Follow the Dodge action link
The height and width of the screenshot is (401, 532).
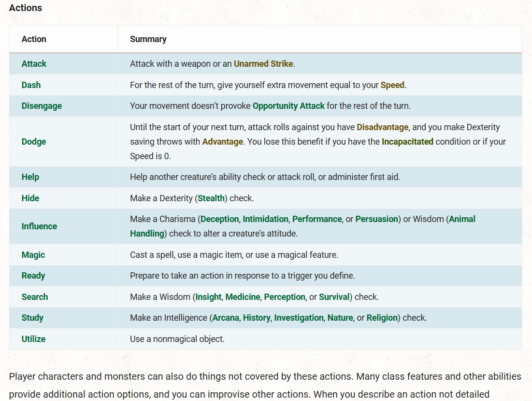coord(34,142)
